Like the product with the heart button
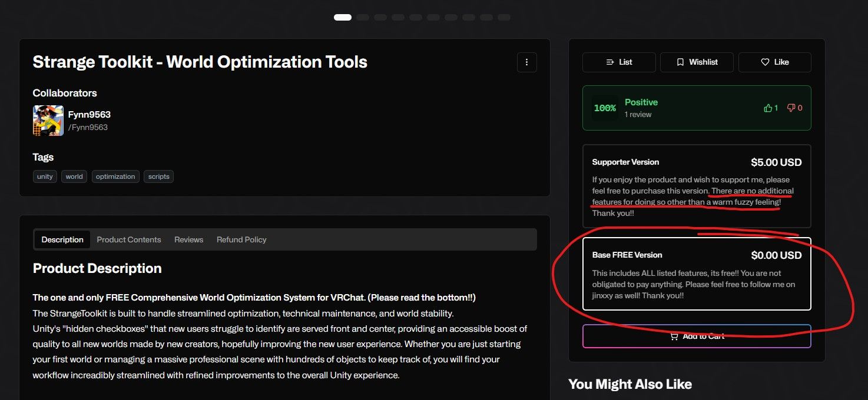 coord(775,62)
